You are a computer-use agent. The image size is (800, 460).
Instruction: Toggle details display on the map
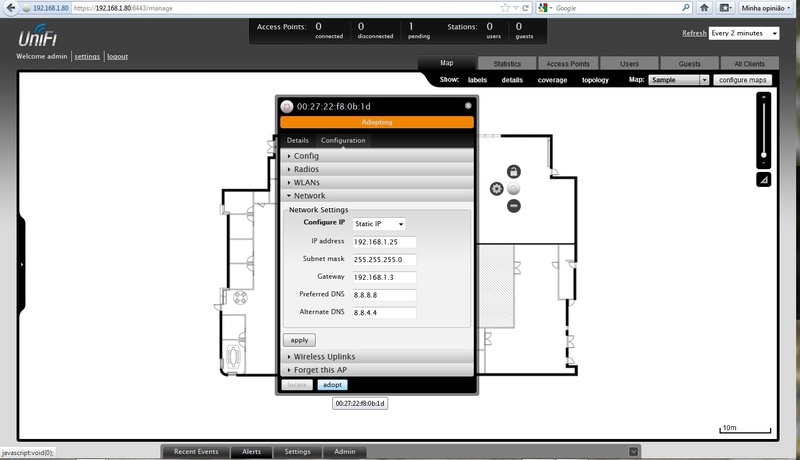512,80
